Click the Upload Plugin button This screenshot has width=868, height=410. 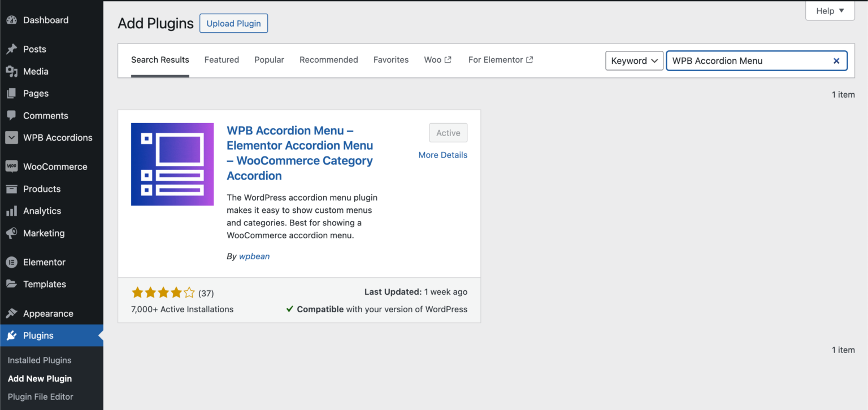click(233, 23)
